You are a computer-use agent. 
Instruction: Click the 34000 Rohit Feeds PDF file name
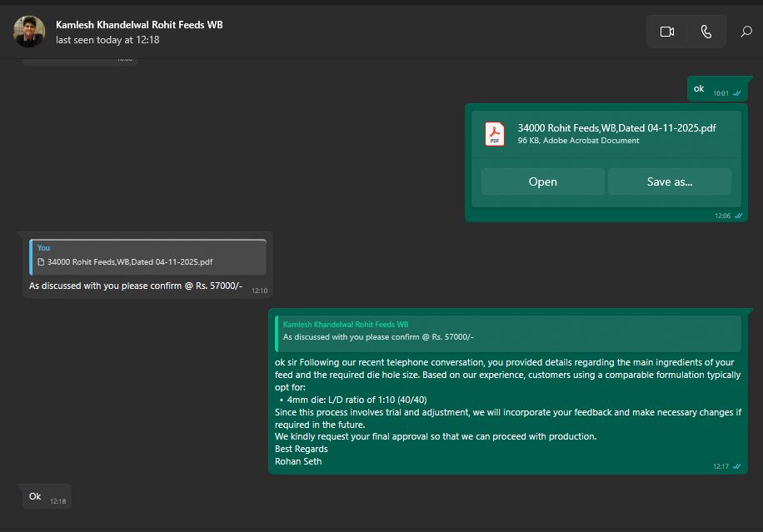pos(616,127)
